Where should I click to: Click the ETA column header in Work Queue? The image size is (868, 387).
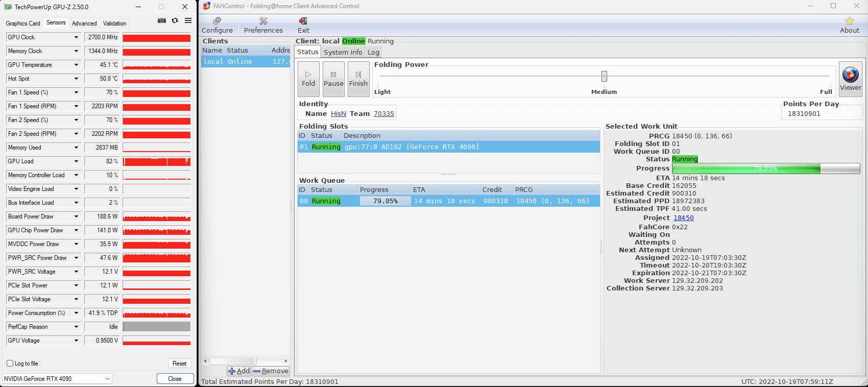[x=445, y=190]
